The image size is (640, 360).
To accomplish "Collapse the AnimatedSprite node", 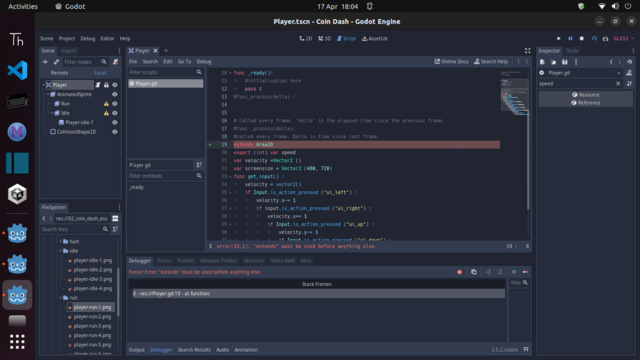I will coord(48,94).
